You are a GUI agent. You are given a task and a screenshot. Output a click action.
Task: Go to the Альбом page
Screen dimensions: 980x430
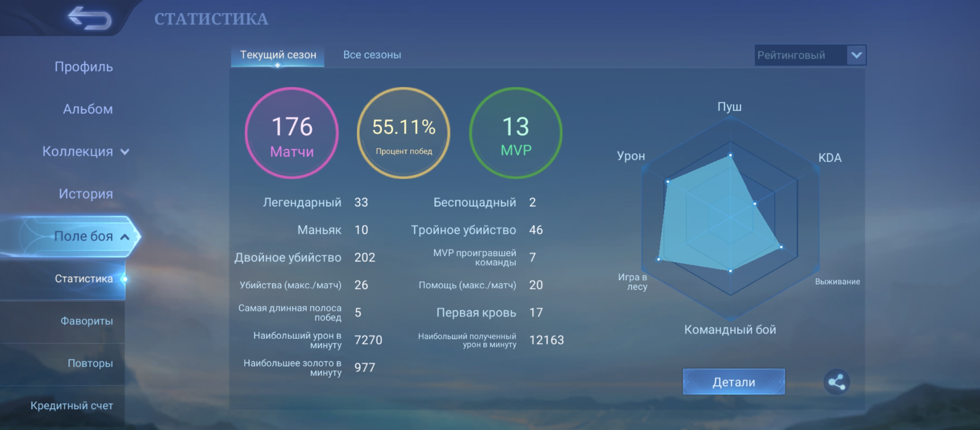tap(88, 109)
